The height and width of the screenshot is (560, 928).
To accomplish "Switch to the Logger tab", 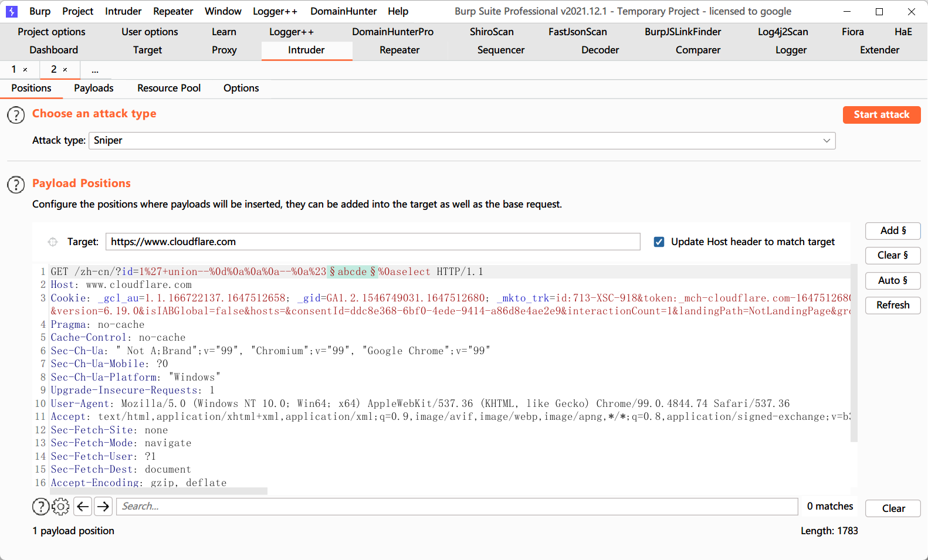I will point(791,50).
